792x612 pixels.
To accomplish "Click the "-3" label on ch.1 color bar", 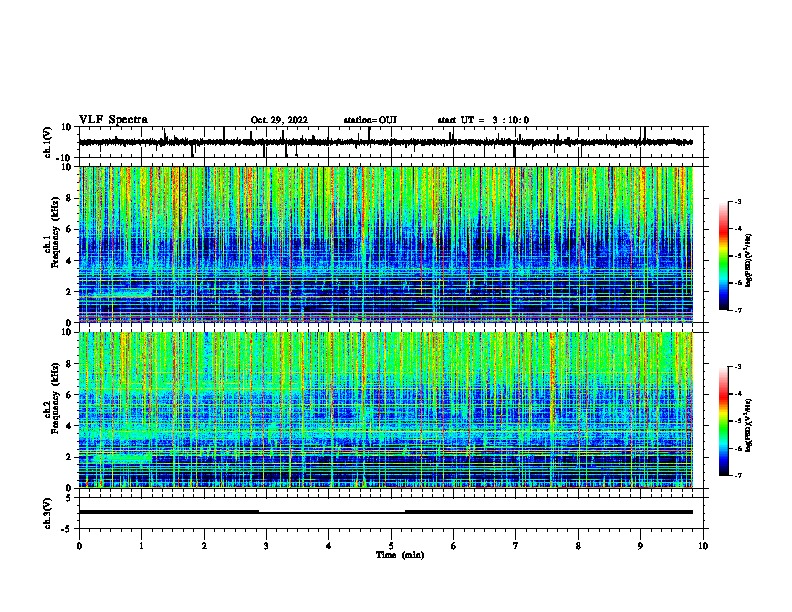I will 738,202.
